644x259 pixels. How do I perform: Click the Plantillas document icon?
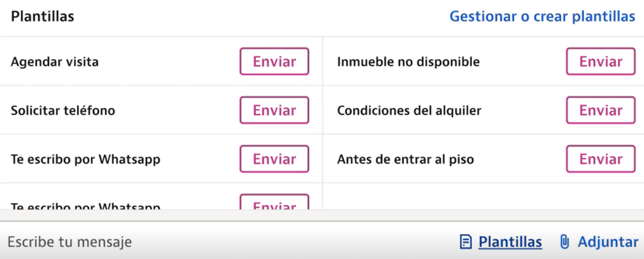tap(465, 241)
